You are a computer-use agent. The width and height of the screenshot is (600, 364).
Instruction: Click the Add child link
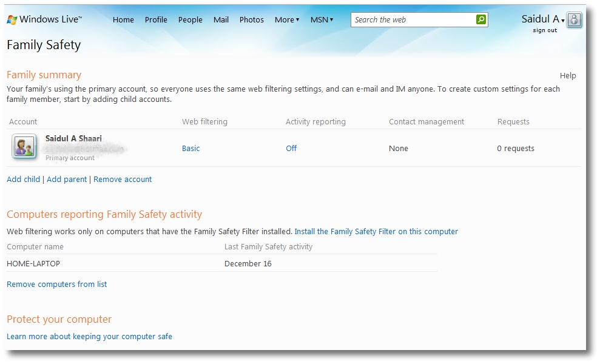pos(23,179)
